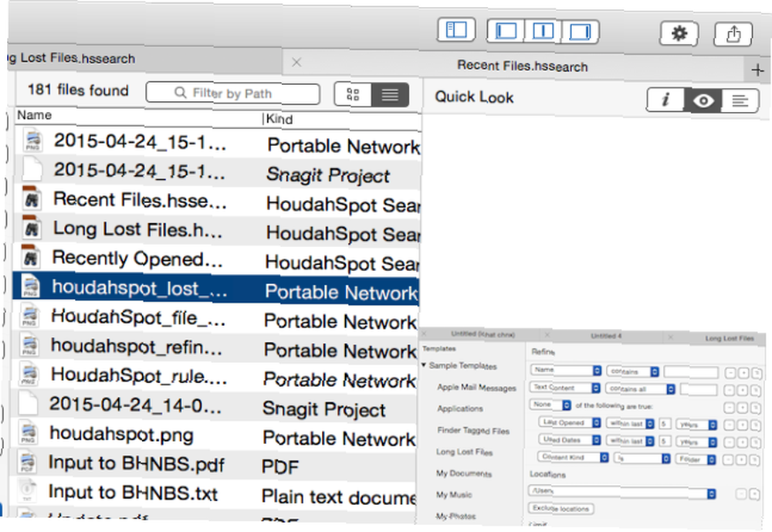Image resolution: width=772 pixels, height=532 pixels.
Task: Select the My Documents template
Action: tap(464, 473)
